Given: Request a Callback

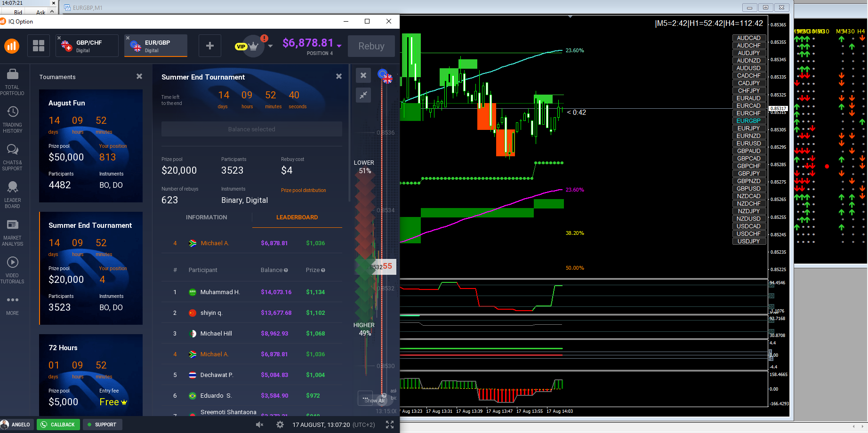Looking at the screenshot, I should tap(58, 425).
